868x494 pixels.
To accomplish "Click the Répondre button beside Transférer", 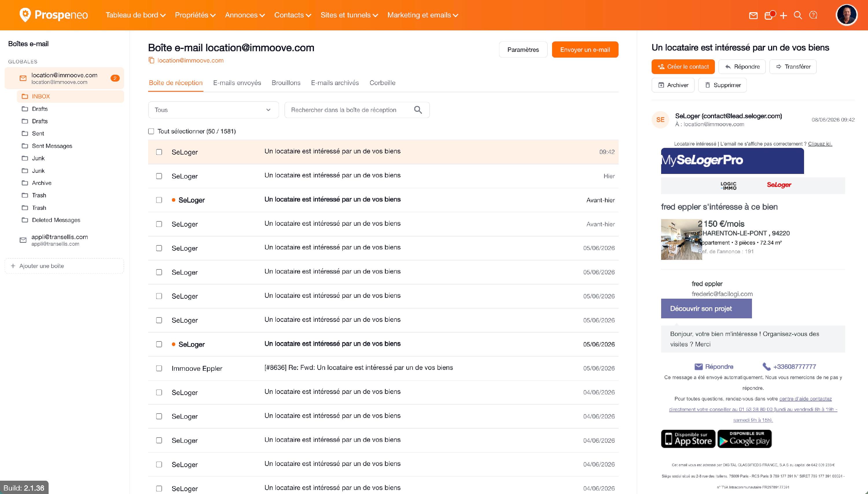I will (x=742, y=67).
